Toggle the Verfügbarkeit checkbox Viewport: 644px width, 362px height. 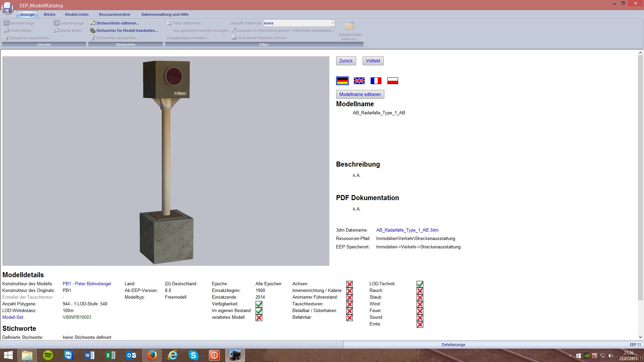(x=259, y=304)
